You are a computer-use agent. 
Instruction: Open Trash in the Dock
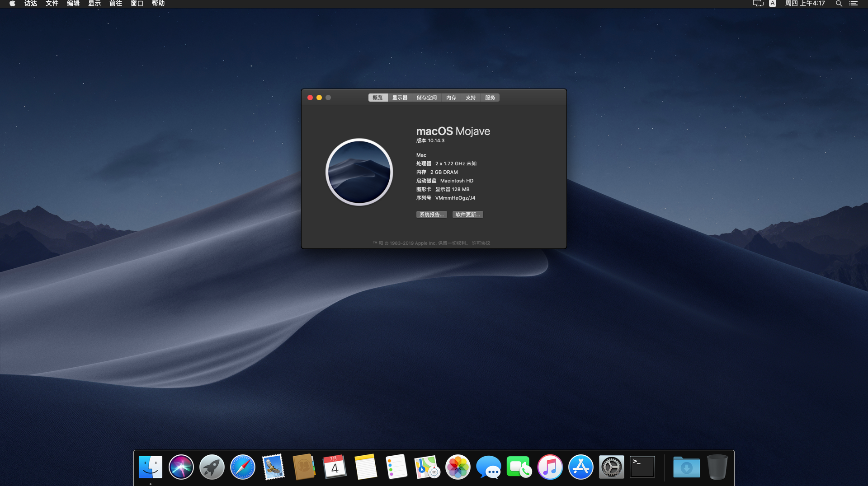tap(717, 467)
